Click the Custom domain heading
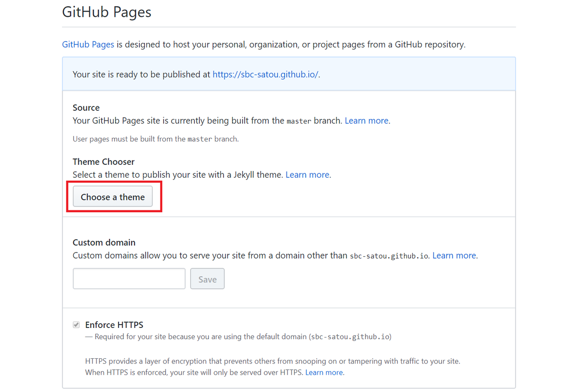This screenshot has height=392, width=578. [104, 242]
